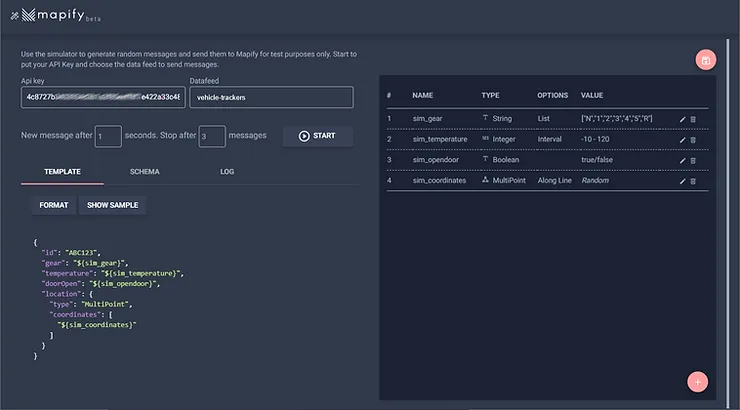
Task: Edit the sim_opendoor variable
Action: coord(682,160)
